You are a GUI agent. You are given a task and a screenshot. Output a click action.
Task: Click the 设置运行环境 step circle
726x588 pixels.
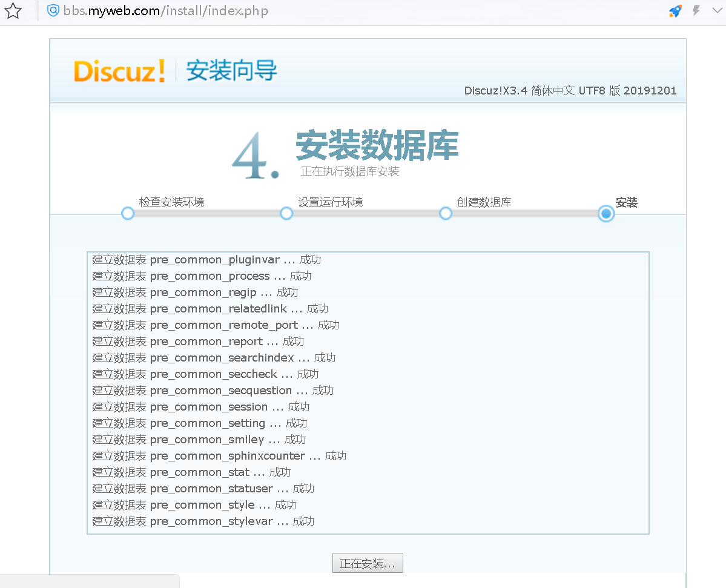coord(286,213)
